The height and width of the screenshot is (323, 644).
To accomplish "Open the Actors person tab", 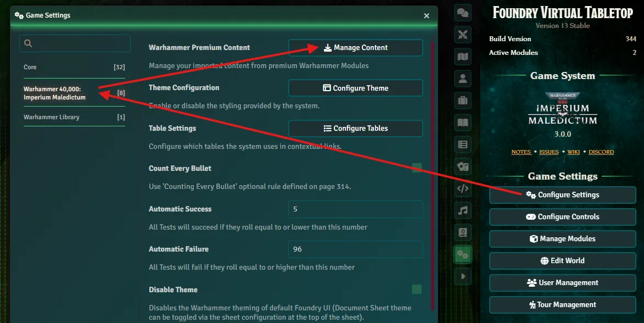I will (x=463, y=79).
